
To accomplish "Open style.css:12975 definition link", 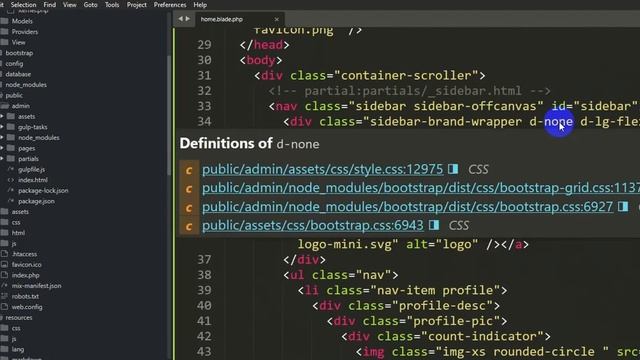I will pos(322,169).
